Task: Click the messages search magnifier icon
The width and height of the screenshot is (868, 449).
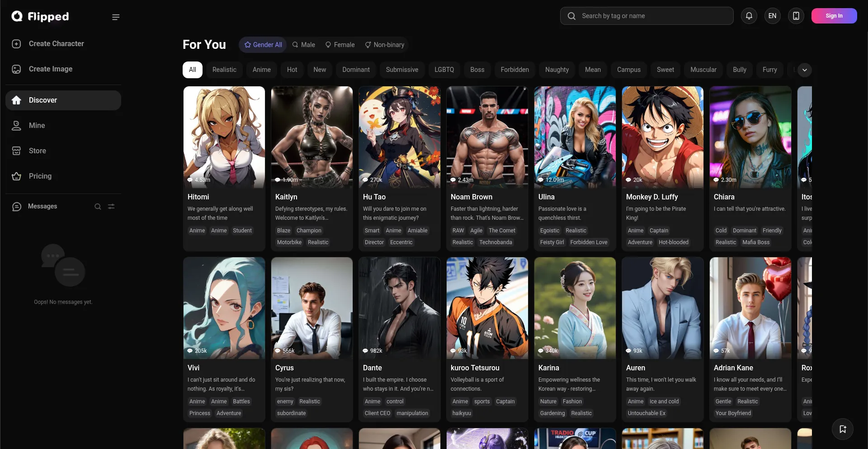Action: tap(98, 207)
